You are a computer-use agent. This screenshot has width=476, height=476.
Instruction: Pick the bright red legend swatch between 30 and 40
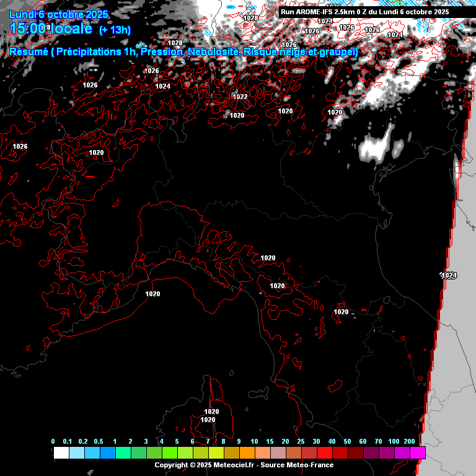click(x=324, y=453)
